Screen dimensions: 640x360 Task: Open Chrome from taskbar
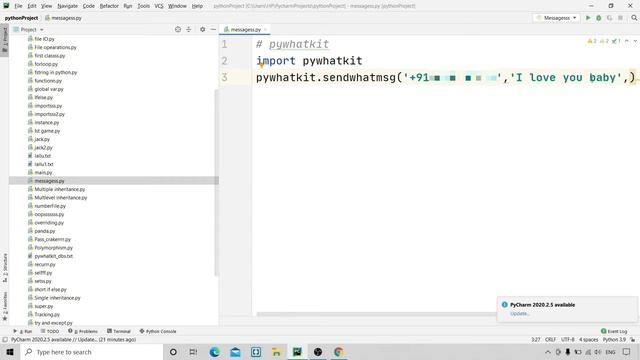tap(338, 352)
